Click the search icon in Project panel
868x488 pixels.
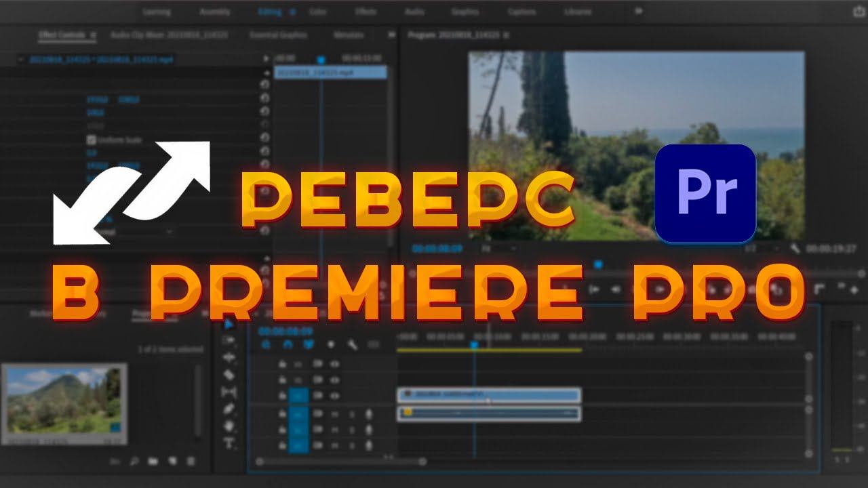(134, 462)
